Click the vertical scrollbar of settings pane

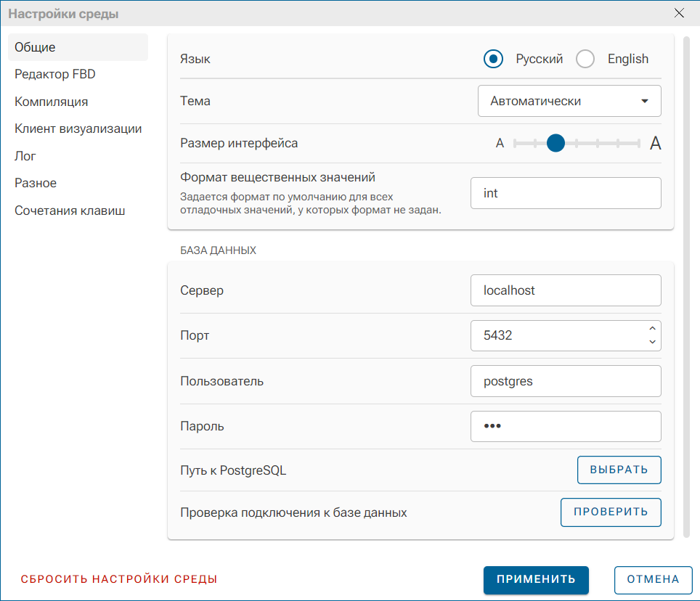(687, 287)
